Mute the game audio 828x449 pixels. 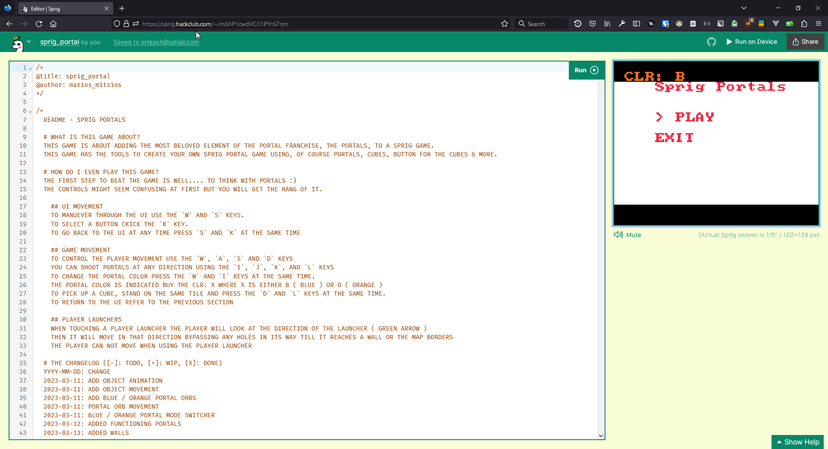(627, 235)
